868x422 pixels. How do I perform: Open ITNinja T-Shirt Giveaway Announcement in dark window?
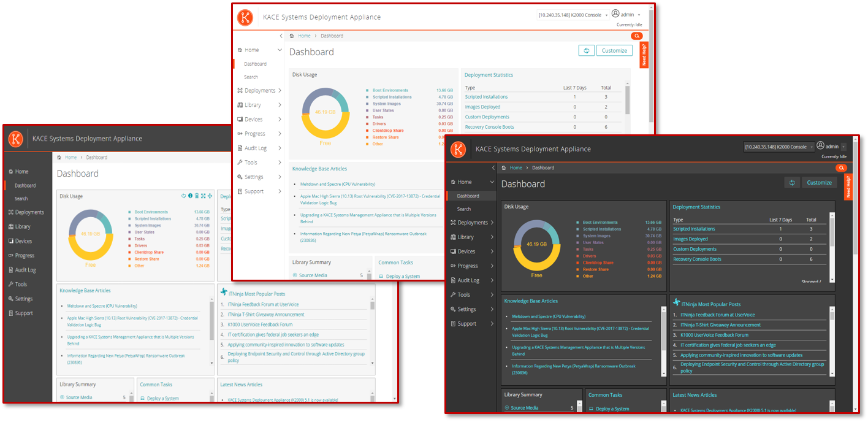tap(720, 325)
